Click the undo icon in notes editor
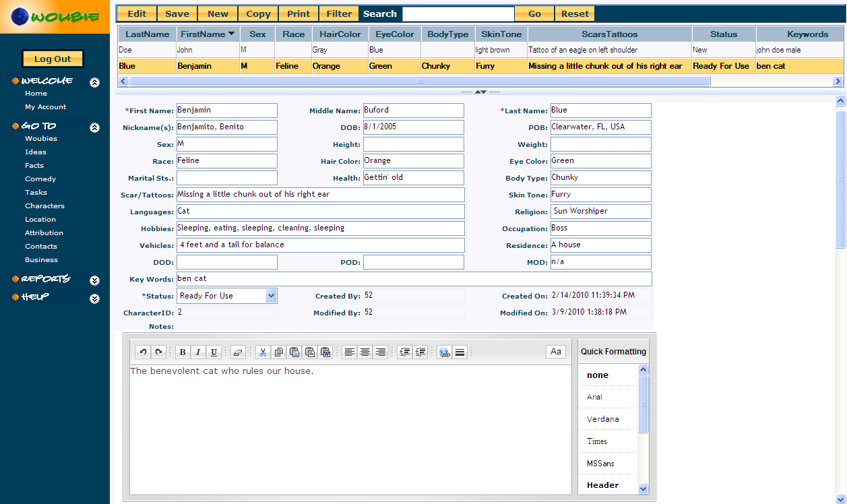Viewport: 847px width, 504px height. (144, 352)
